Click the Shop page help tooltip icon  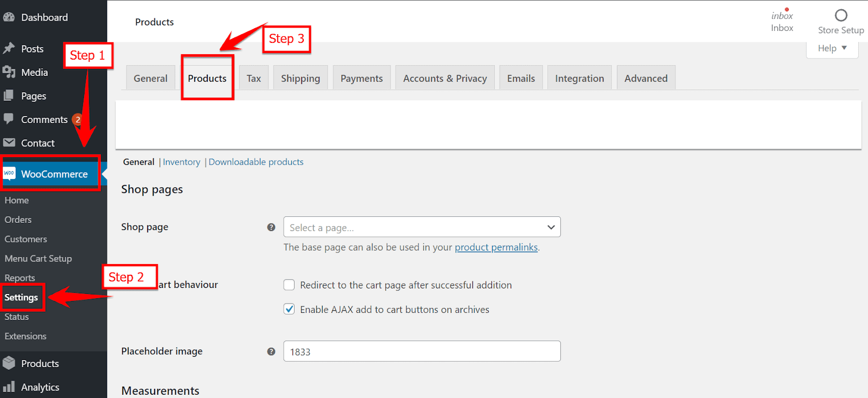click(271, 227)
